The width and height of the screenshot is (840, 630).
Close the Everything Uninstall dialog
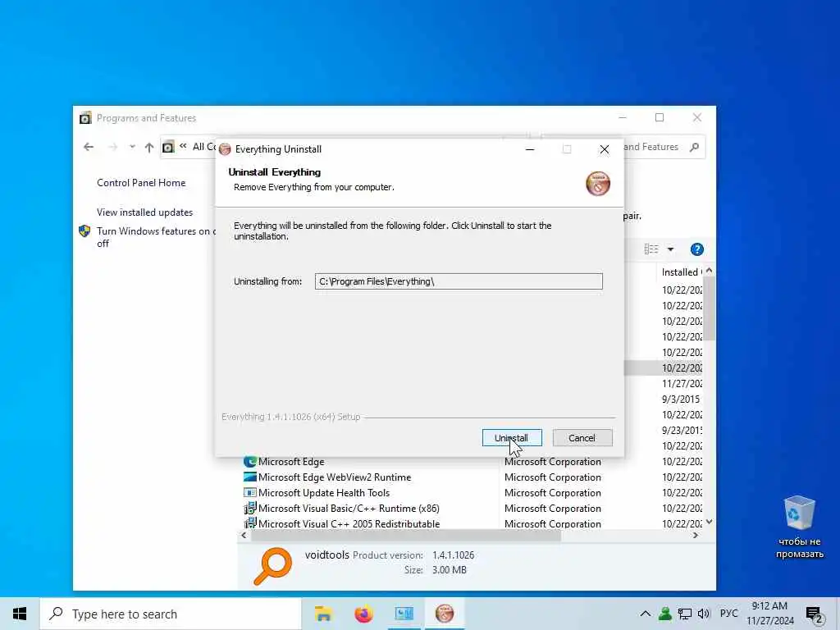click(605, 149)
